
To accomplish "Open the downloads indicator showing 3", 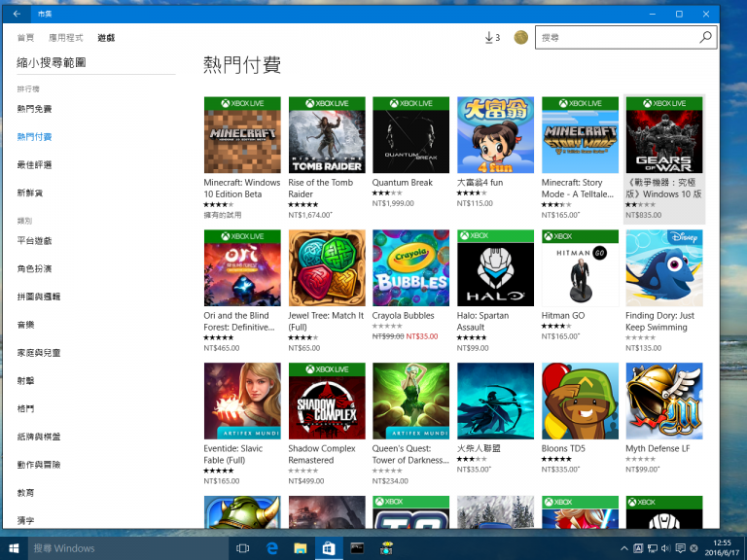I will (x=492, y=37).
